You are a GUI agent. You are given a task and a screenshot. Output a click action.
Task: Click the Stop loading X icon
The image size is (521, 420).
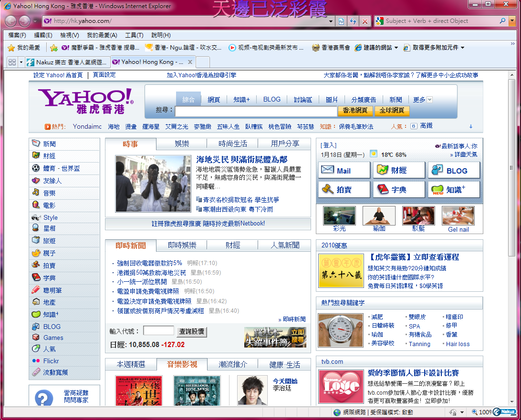click(365, 21)
